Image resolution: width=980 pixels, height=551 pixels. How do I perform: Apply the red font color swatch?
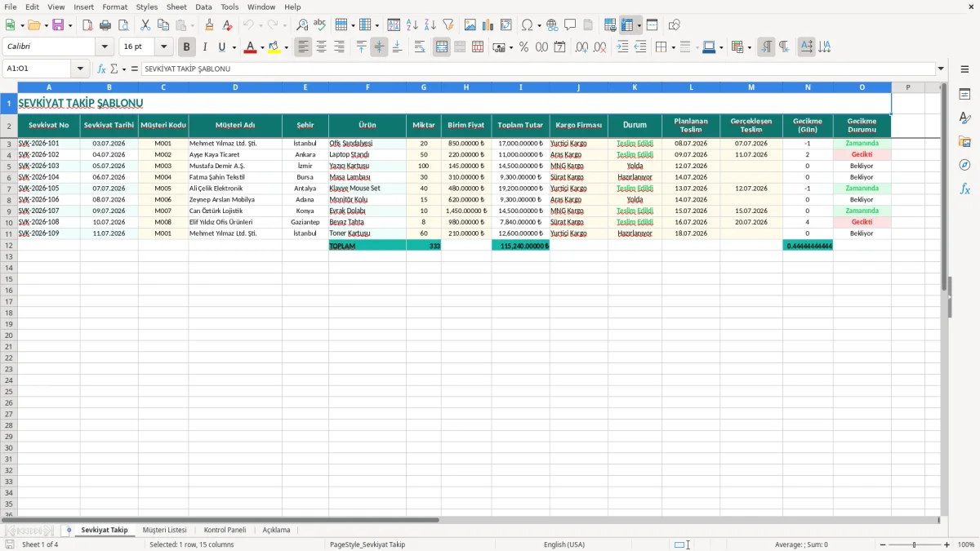250,47
